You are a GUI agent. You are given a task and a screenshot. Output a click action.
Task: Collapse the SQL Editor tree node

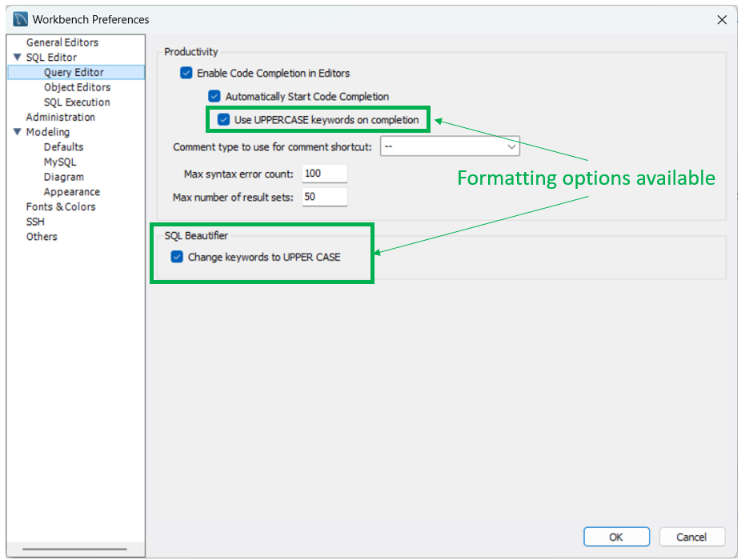pyautogui.click(x=18, y=57)
